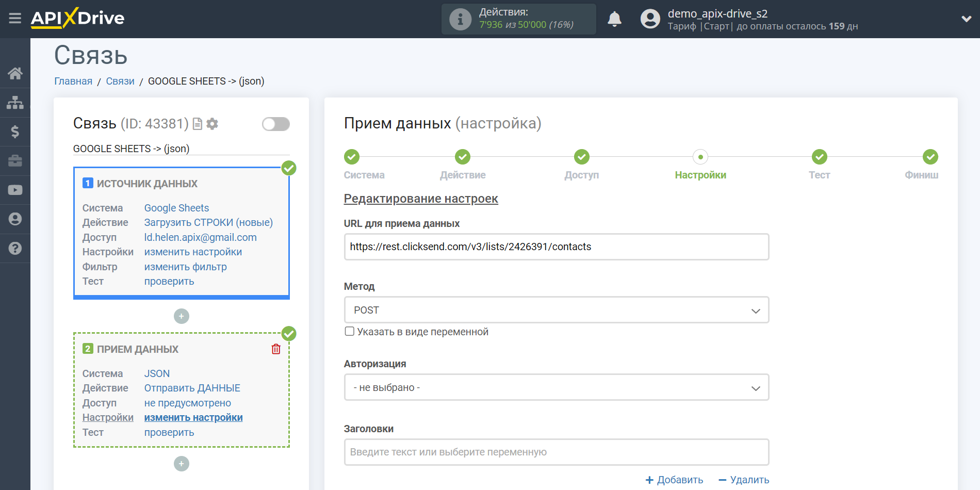Click the Действия usage counter
Image resolution: width=980 pixels, height=490 pixels.
point(518,19)
